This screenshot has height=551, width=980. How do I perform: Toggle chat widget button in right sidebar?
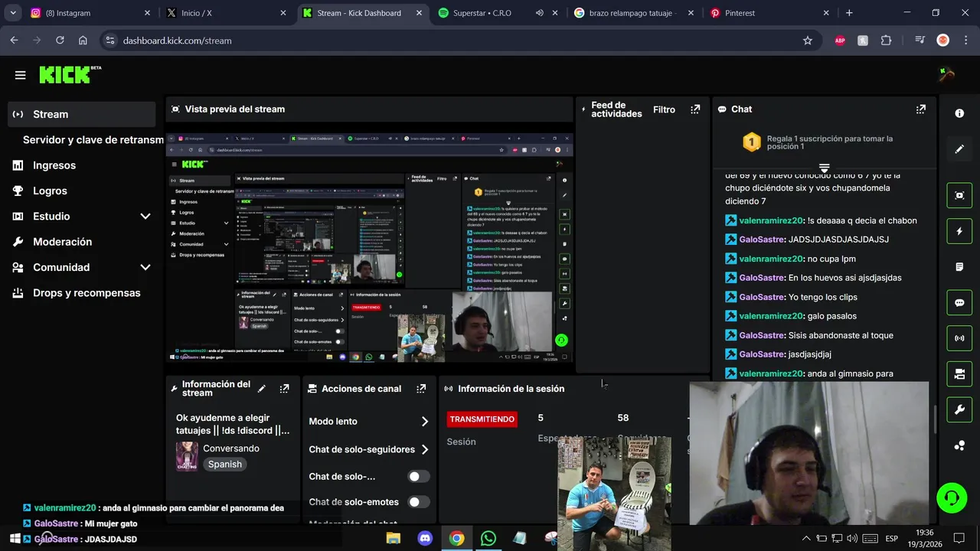pos(959,302)
